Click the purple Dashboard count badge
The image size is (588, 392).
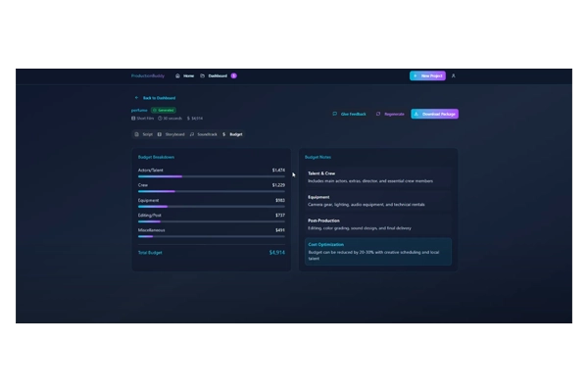tap(233, 75)
